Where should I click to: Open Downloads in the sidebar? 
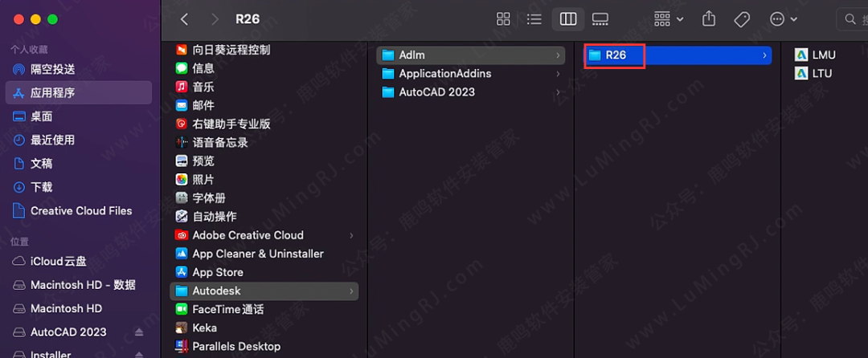(41, 187)
